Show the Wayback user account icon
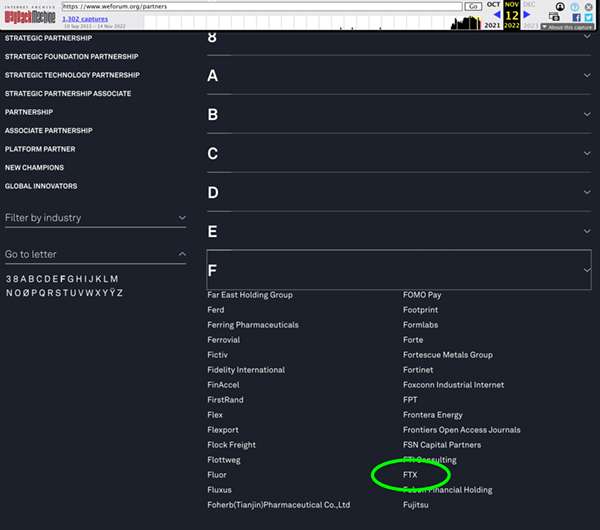600x530 pixels. click(x=560, y=7)
